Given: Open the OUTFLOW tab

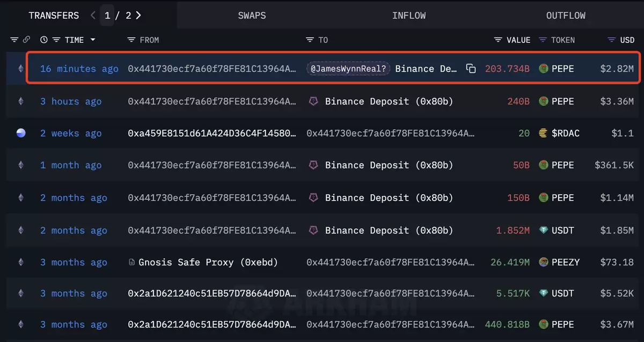Looking at the screenshot, I should [566, 16].
